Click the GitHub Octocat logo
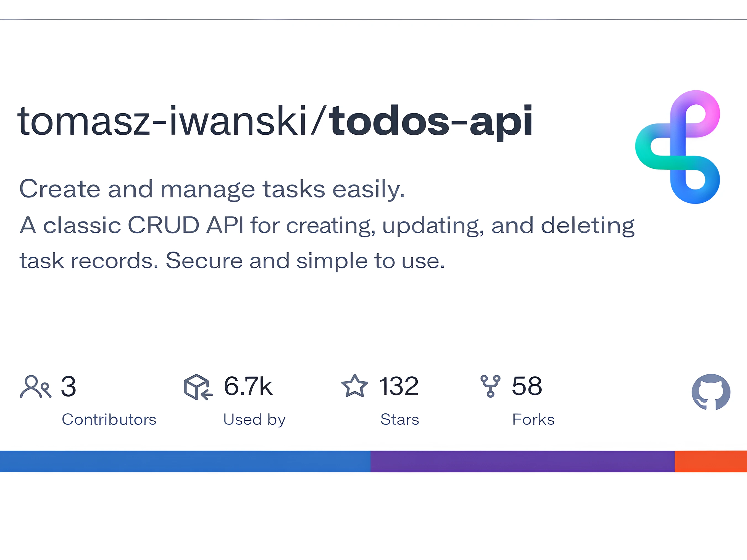Viewport: 747px width, 560px height. (711, 392)
